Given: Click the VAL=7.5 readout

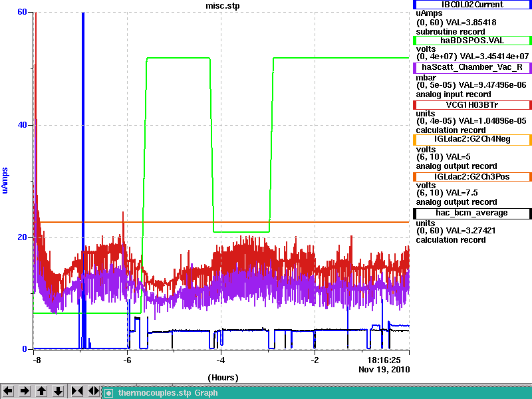Looking at the screenshot, I should point(462,193).
